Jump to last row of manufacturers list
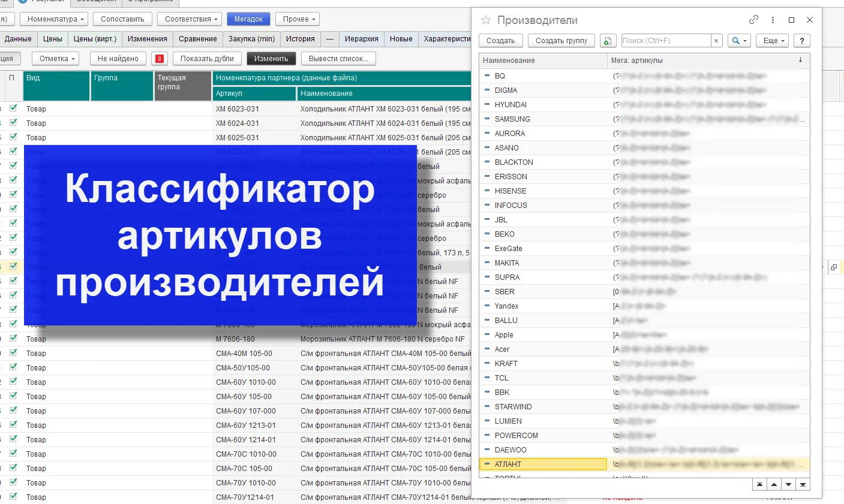Image resolution: width=844 pixels, height=504 pixels. point(803,484)
